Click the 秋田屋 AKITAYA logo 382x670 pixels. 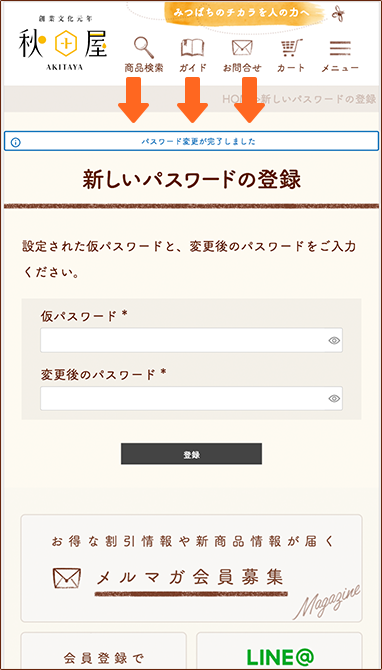(62, 43)
